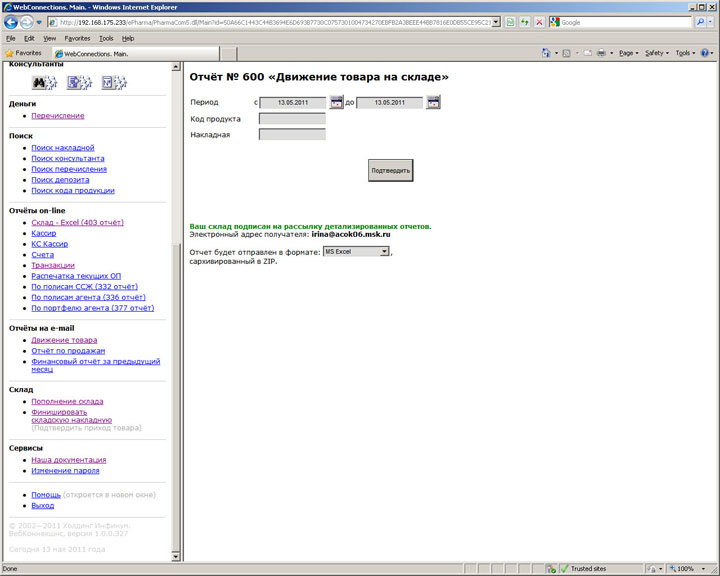The image size is (720, 576).
Task: Open the Page dropdown menu
Action: tap(628, 53)
